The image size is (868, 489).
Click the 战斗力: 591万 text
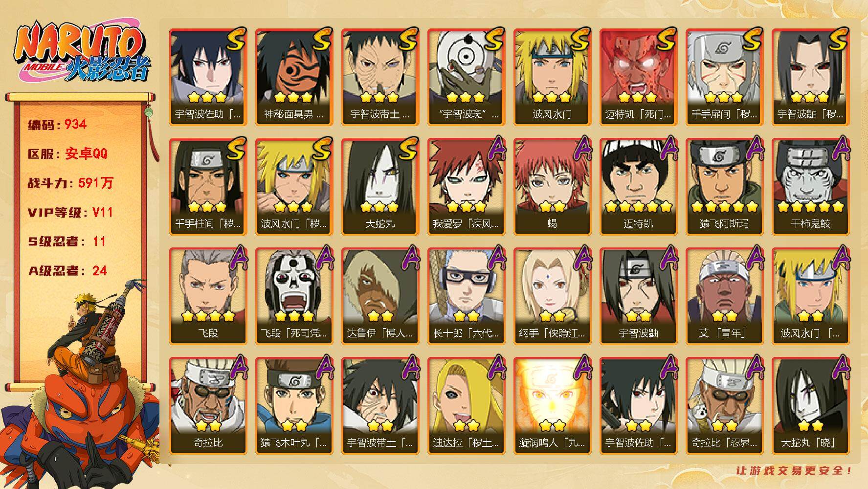(70, 183)
